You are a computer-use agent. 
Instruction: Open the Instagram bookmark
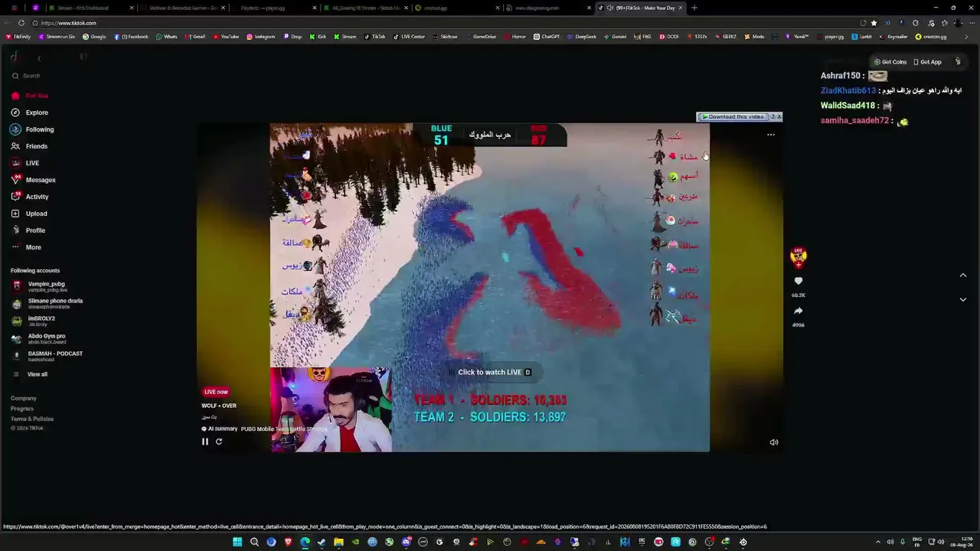pos(261,37)
